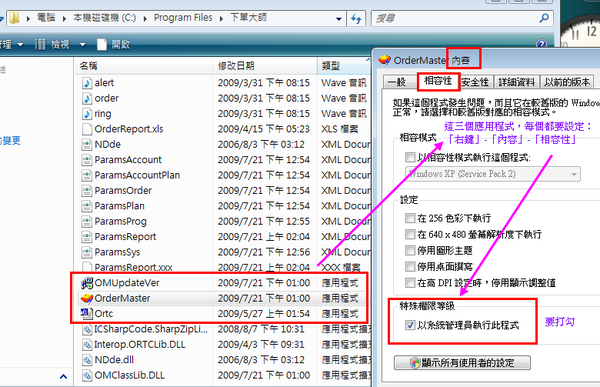Viewport: 600px width, 387px height.
Task: Click the folder icon in address bar
Action: point(14,18)
